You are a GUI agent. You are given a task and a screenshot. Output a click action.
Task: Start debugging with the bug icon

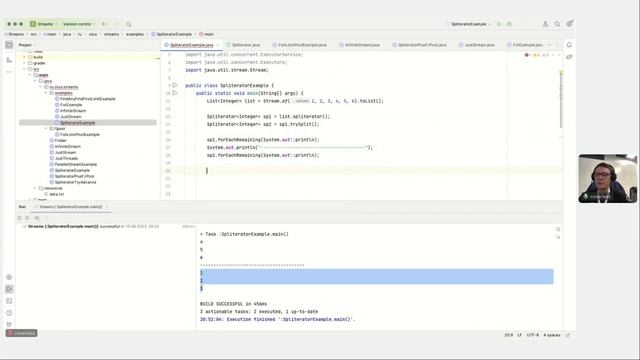(509, 24)
